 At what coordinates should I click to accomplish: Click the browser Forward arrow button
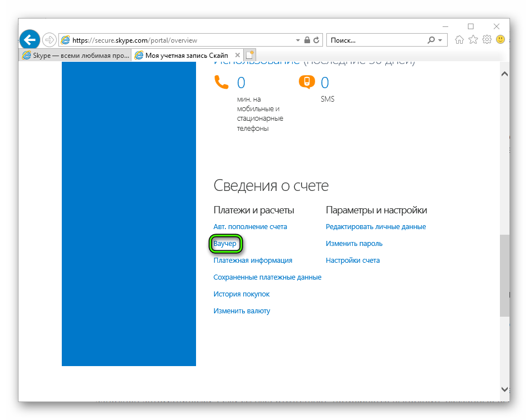[x=49, y=40]
